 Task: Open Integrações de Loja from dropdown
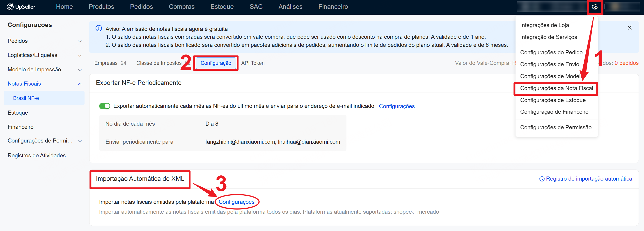(544, 25)
